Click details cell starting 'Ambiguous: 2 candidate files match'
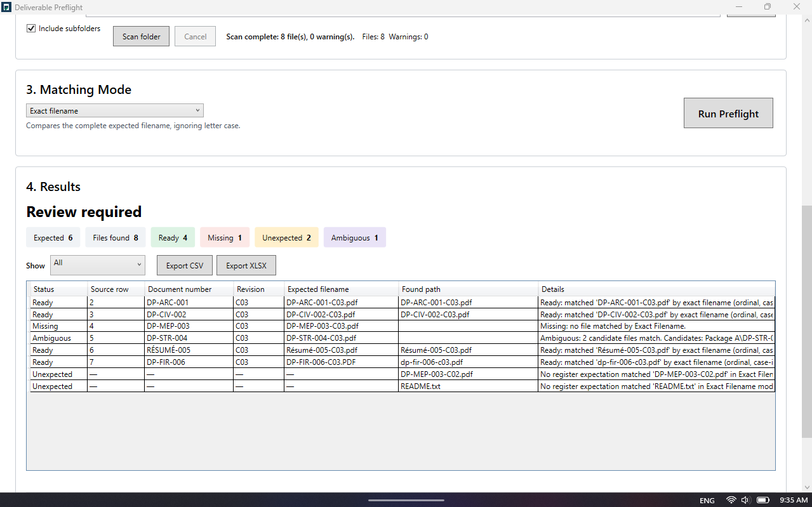 [656, 338]
